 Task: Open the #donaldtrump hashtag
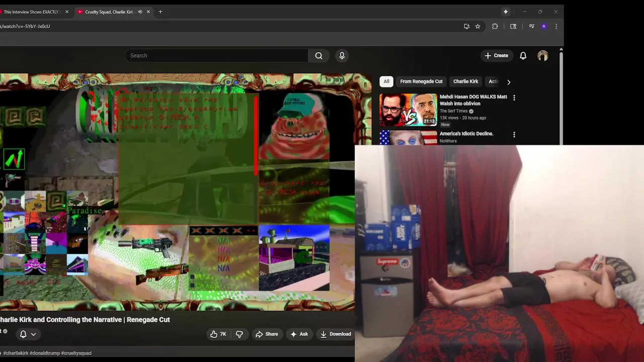(45, 353)
